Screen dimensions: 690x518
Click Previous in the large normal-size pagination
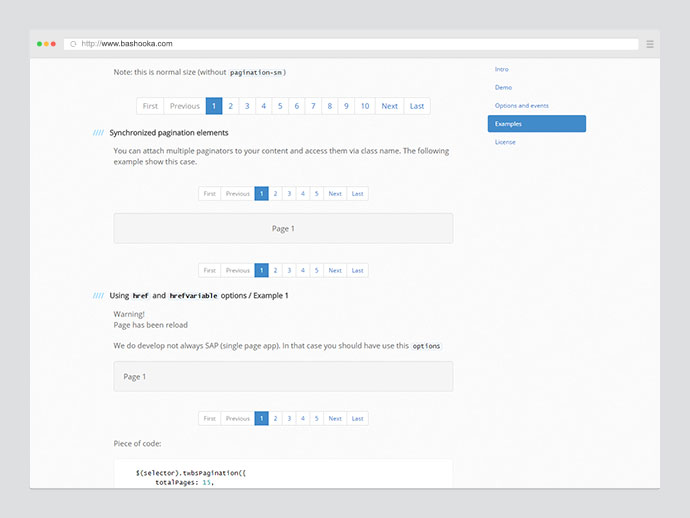tap(185, 106)
